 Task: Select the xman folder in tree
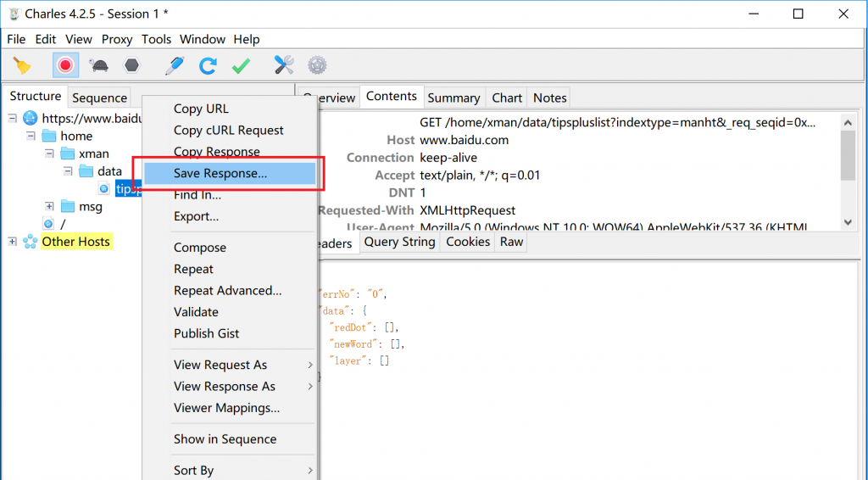tap(94, 153)
